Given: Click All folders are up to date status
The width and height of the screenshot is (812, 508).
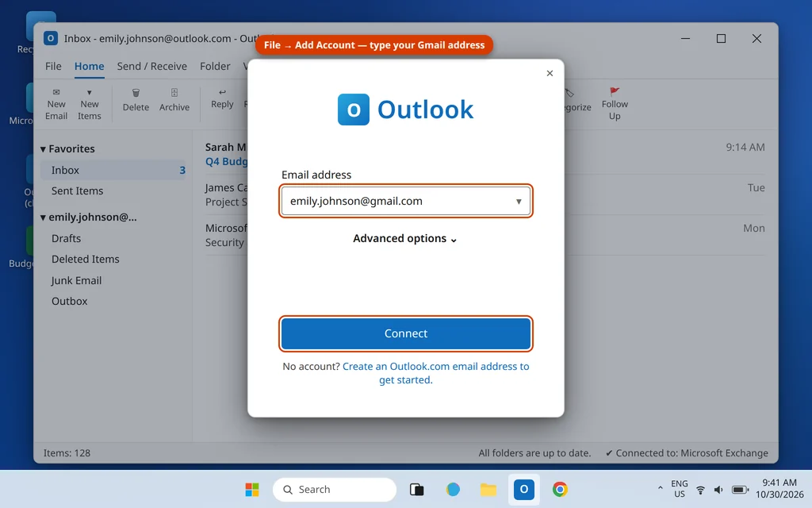Looking at the screenshot, I should coord(534,453).
